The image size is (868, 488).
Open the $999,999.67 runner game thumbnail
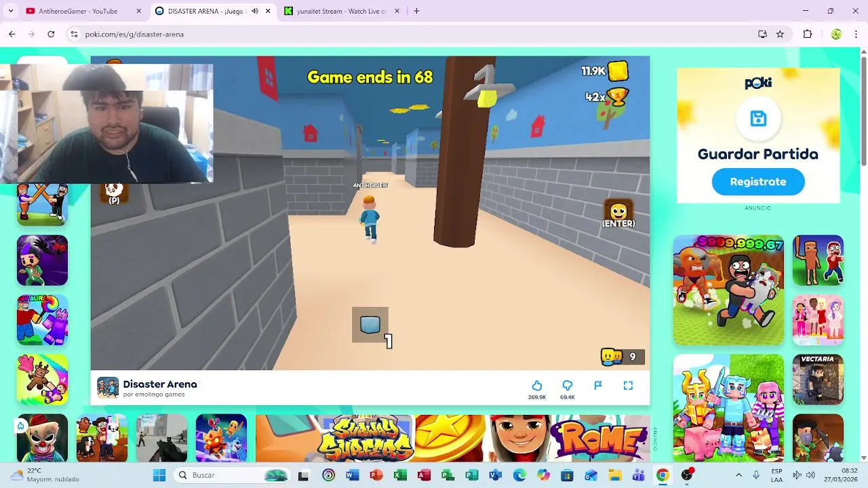point(728,290)
